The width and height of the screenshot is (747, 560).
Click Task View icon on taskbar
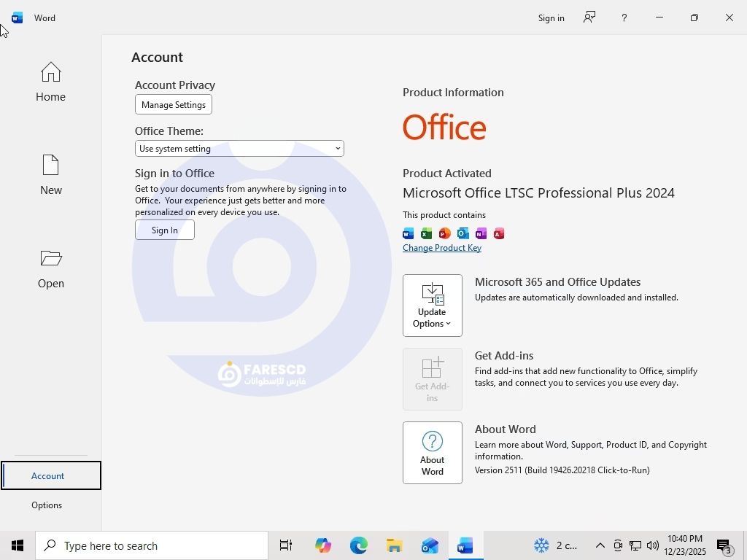[x=286, y=545]
